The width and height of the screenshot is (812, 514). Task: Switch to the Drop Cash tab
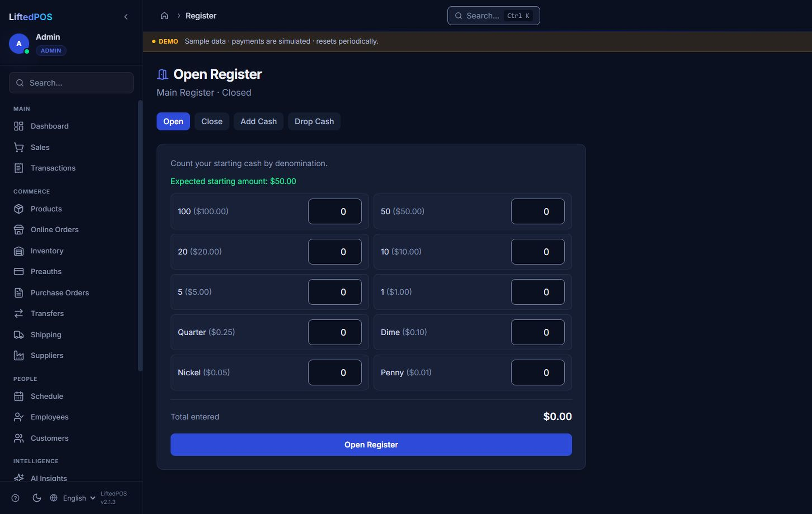tap(314, 121)
